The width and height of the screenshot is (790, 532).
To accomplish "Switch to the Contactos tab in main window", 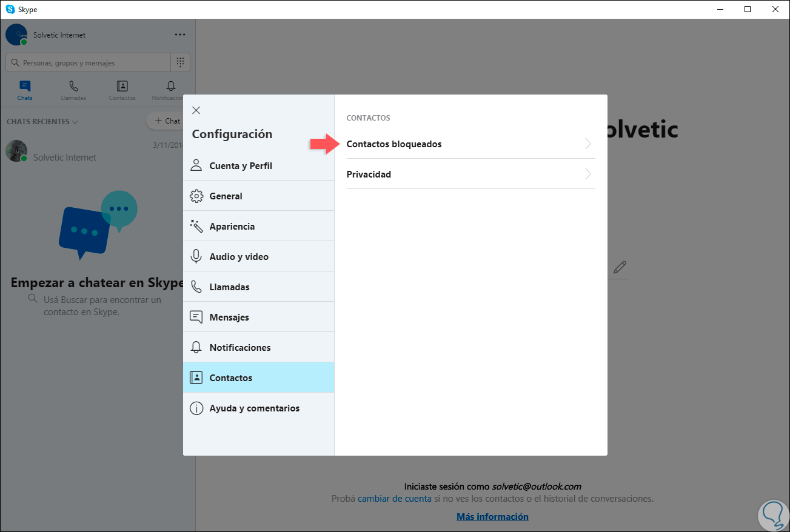I will click(122, 90).
